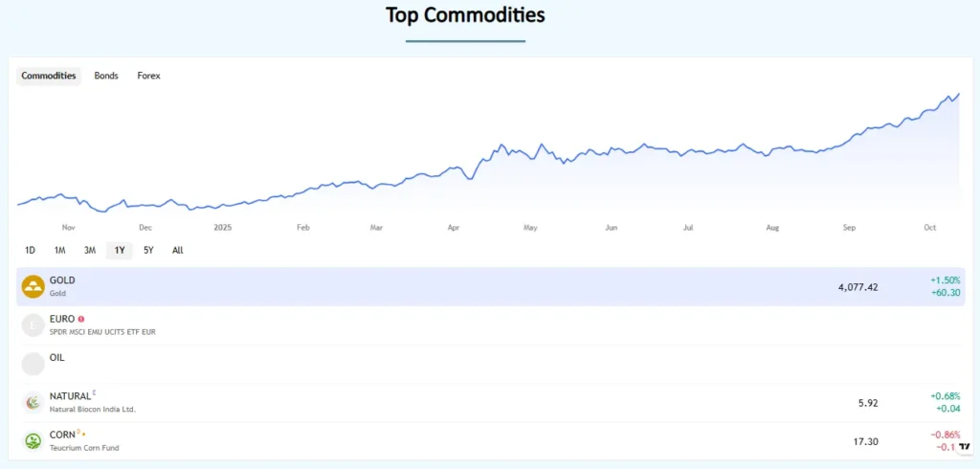Image resolution: width=980 pixels, height=469 pixels.
Task: Open the Forex tab
Action: pyautogui.click(x=148, y=76)
